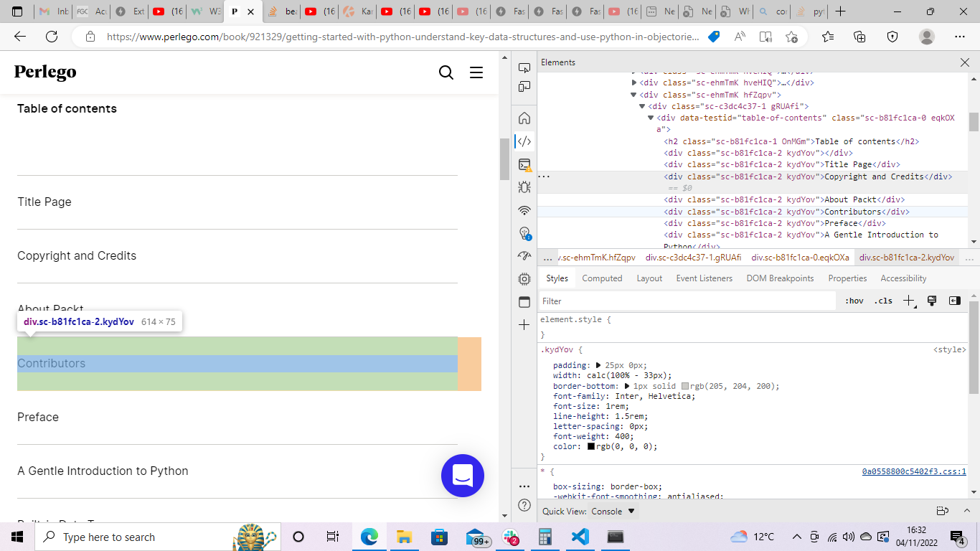Screen dimensions: 980x551
Task: Select breadcrumb div.sc-b81fc1ca-0.eqkOXa
Action: [800, 258]
